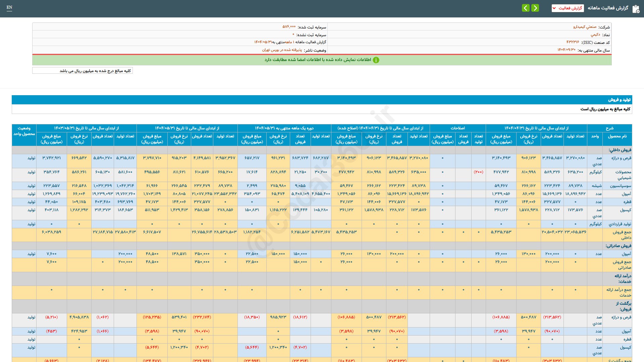
Task: Click company name صنعتي کيميدارو
Action: (585, 27)
